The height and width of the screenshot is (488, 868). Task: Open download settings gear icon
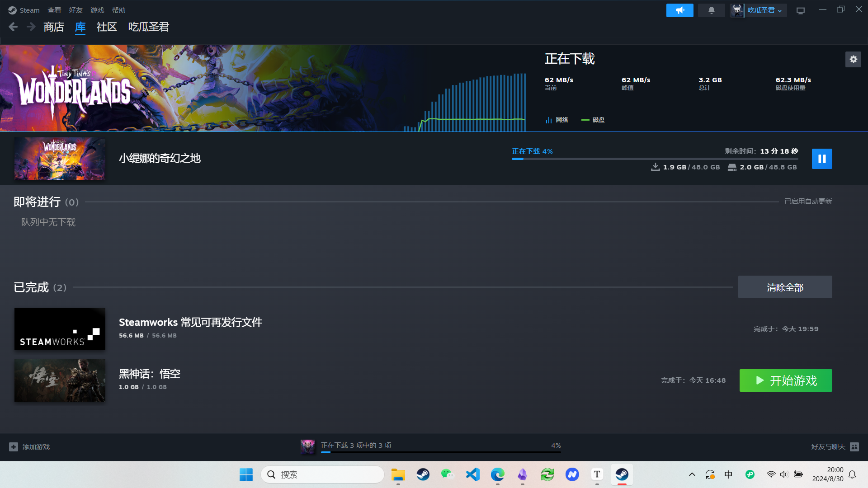point(853,59)
